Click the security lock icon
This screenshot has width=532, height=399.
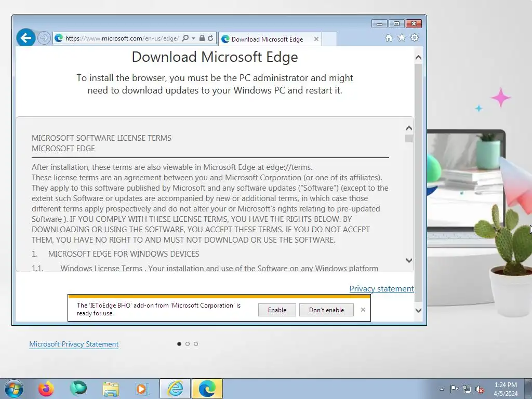coord(202,38)
